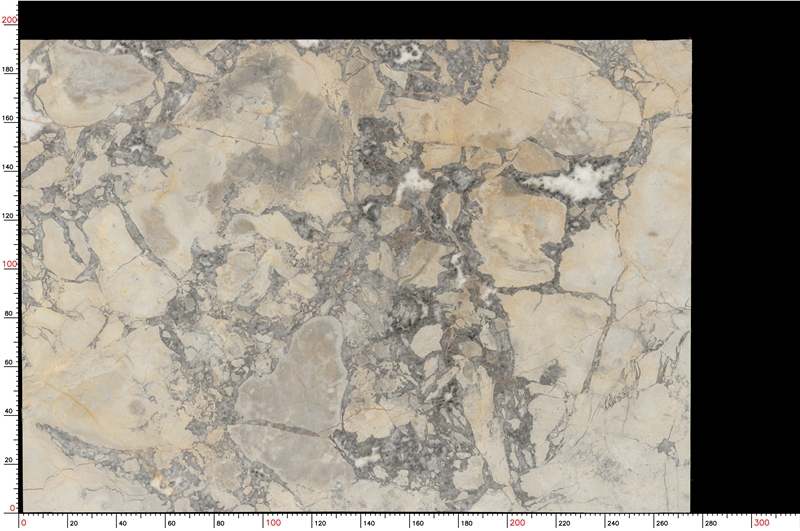This screenshot has height=531, width=800.
Task: Select the red 200 mark on vertical ruler
Action: tap(10, 20)
